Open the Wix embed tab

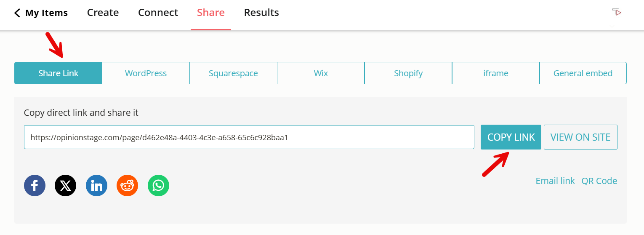tap(321, 73)
